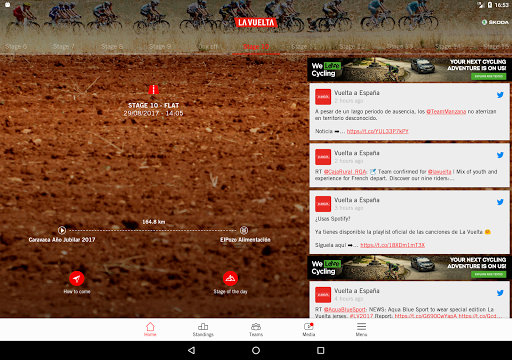Open the Spotify playlist t.co link
Viewport: 512px width, 360px height.
pos(393,245)
